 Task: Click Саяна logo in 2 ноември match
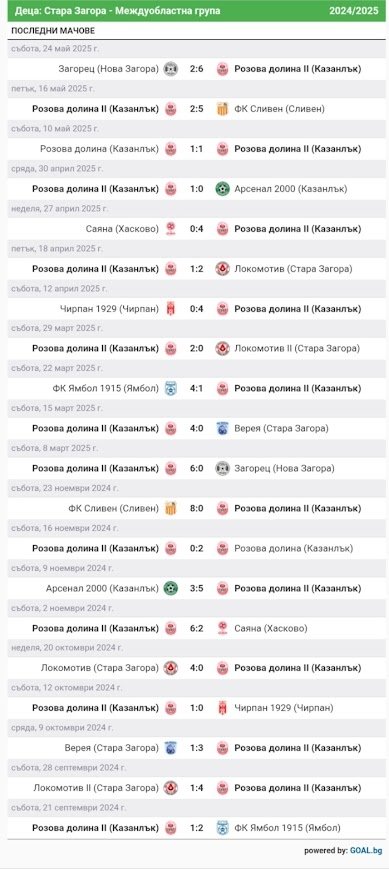point(222,628)
